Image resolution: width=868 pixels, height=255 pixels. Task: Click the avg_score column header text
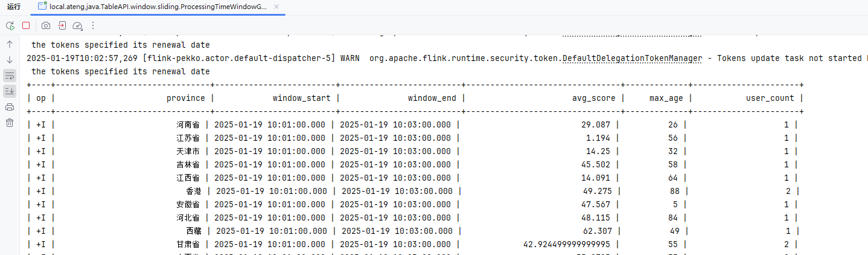tap(594, 98)
